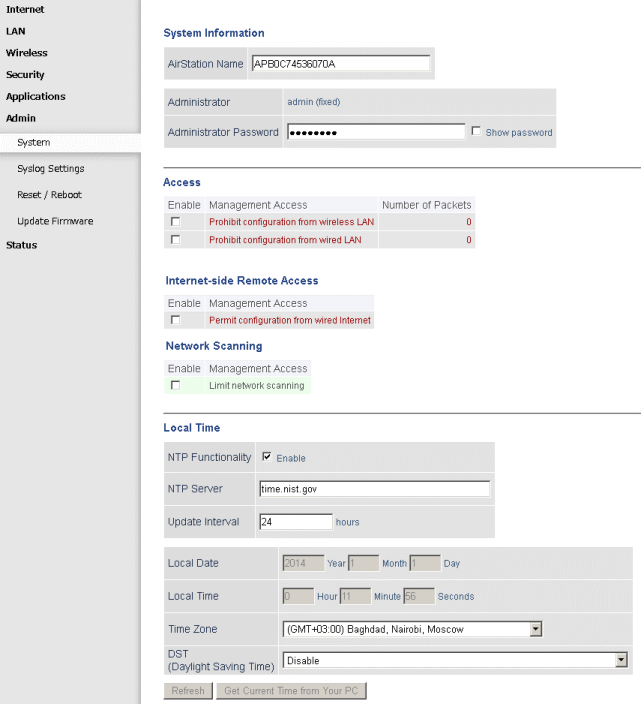Open Update Firmware page
Image resolution: width=641 pixels, height=704 pixels.
[55, 221]
